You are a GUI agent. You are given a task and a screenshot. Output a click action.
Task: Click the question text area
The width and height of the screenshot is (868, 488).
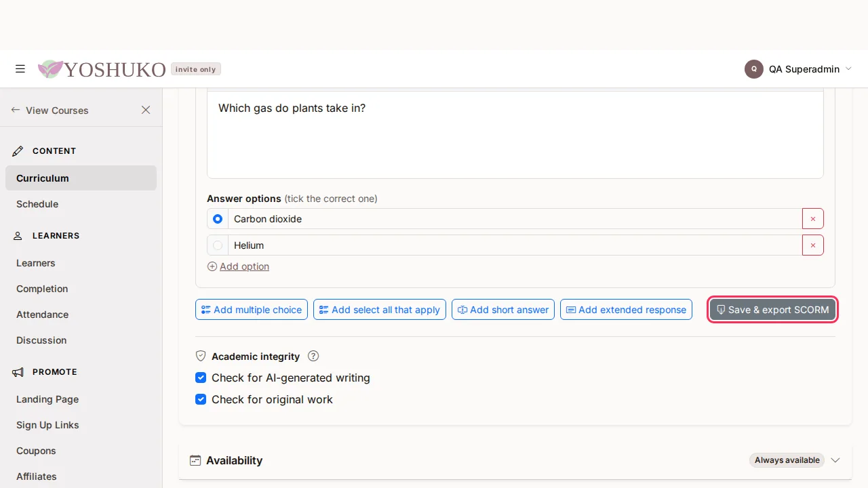point(515,135)
